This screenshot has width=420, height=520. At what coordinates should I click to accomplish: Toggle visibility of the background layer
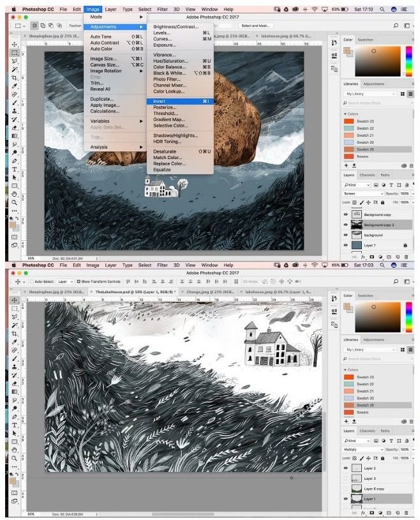[x=345, y=235]
